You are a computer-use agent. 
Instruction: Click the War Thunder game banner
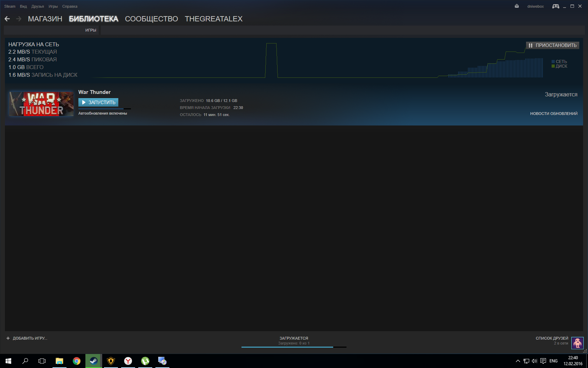[x=41, y=104]
